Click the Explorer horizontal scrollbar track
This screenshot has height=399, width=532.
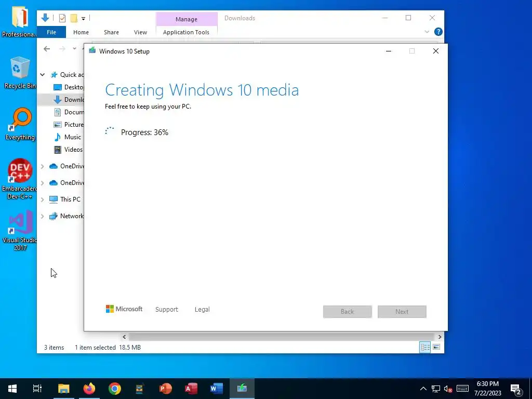(282, 337)
